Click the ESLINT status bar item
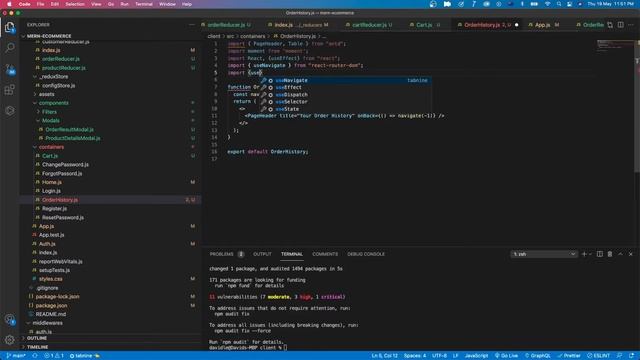This screenshot has width=640, height=360. 598,356
